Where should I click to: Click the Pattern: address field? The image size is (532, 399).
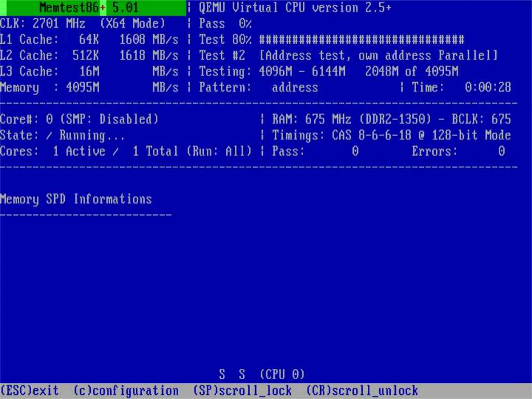(x=259, y=87)
